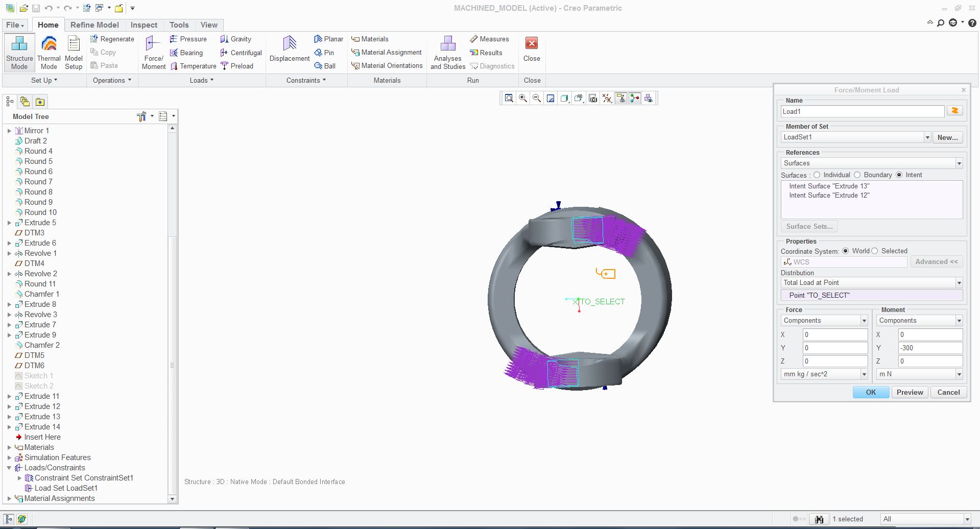Open Model Setup
Viewport: 980px width, 529px height.
tap(74, 53)
